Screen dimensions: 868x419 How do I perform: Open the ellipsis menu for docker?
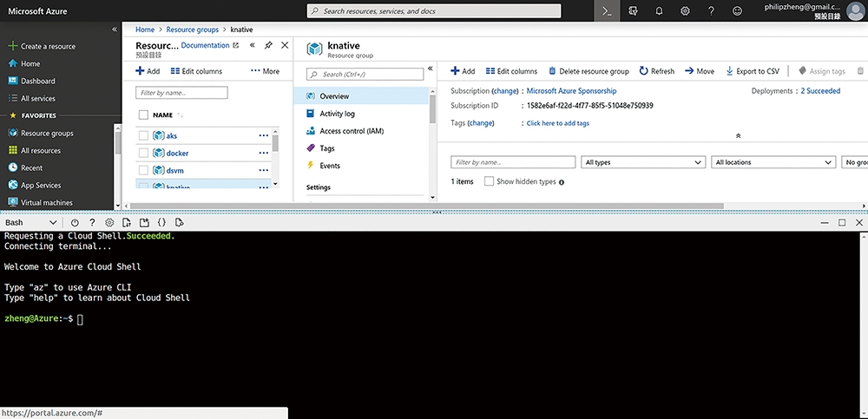coord(264,154)
